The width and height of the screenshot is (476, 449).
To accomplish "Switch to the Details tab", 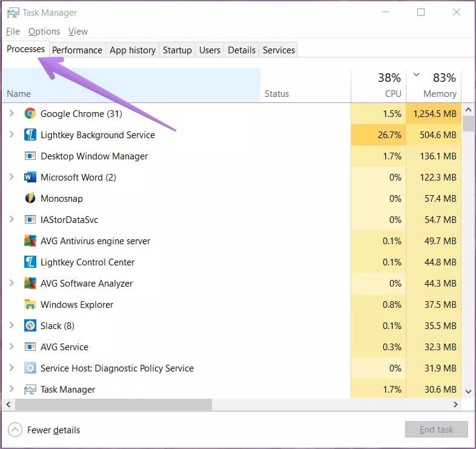I will [x=242, y=50].
